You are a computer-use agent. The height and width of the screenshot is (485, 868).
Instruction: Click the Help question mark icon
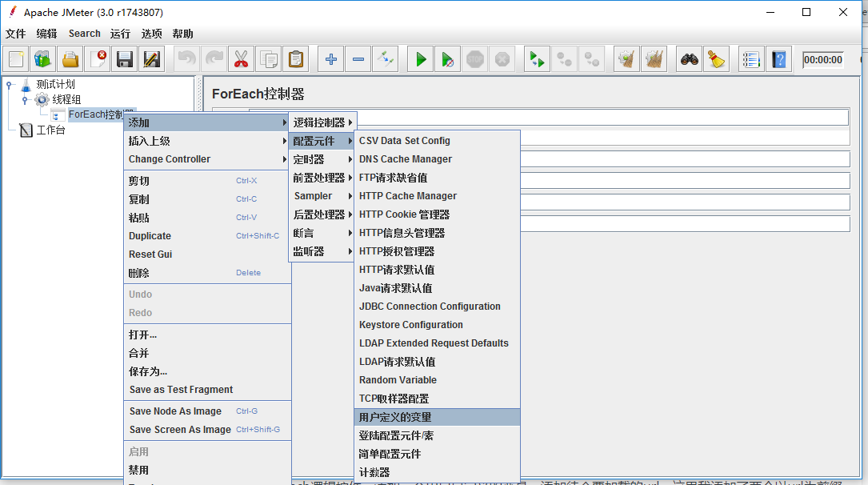[779, 59]
